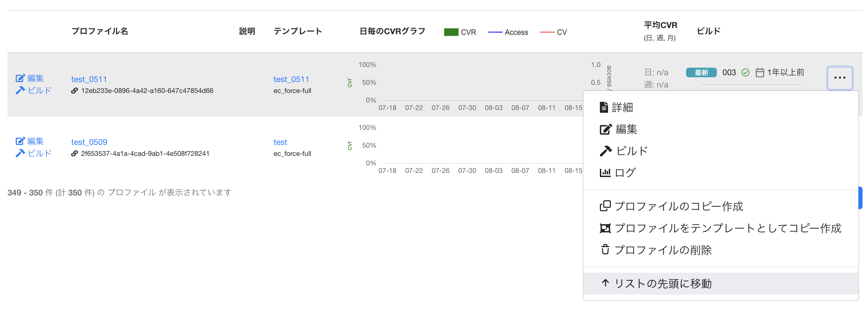The width and height of the screenshot is (868, 311).
Task: Open the test_0511 profile name link
Action: [89, 79]
